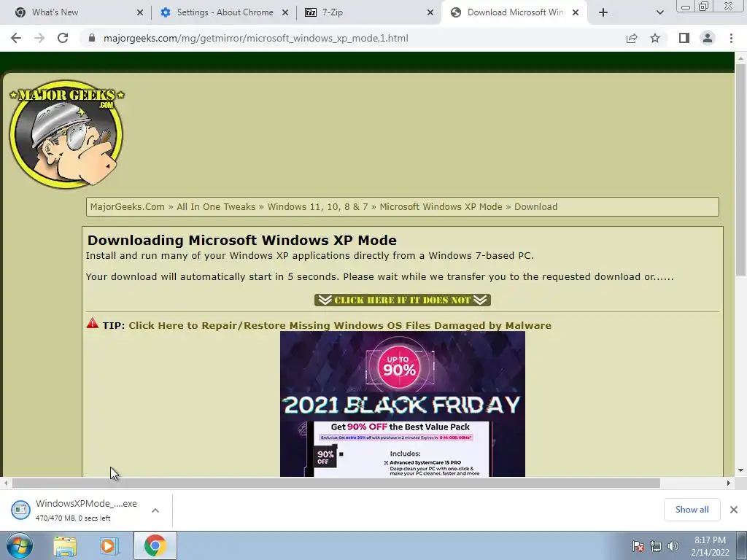This screenshot has width=747, height=560.
Task: Click the red warning TIP icon
Action: pos(93,323)
